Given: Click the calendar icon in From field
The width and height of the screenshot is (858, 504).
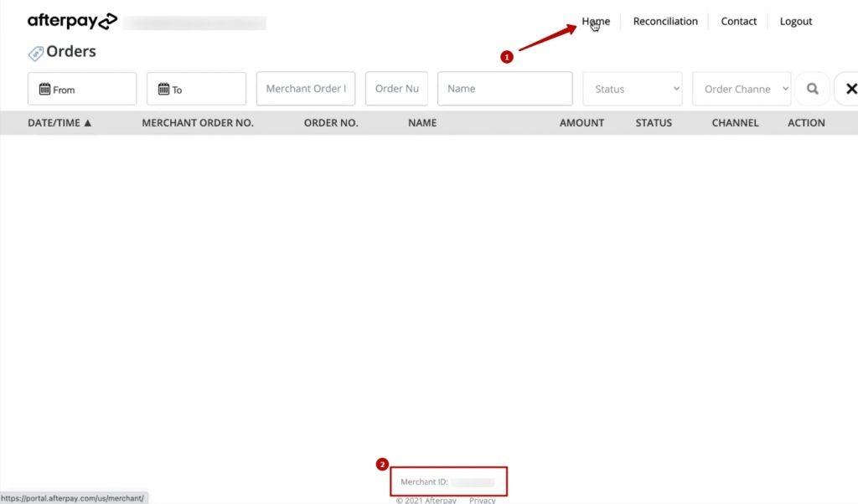Looking at the screenshot, I should 44,89.
